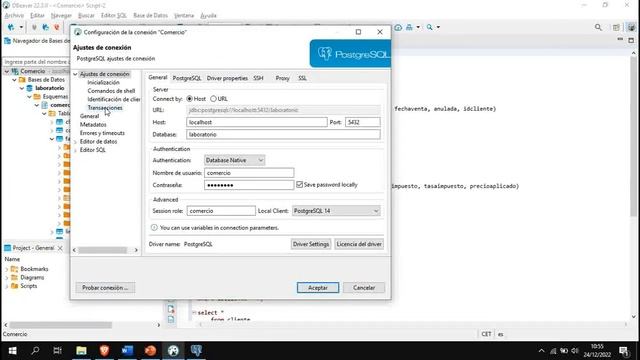Minimize the editor area panel
Viewport: 640px width, 360px height.
point(620,40)
